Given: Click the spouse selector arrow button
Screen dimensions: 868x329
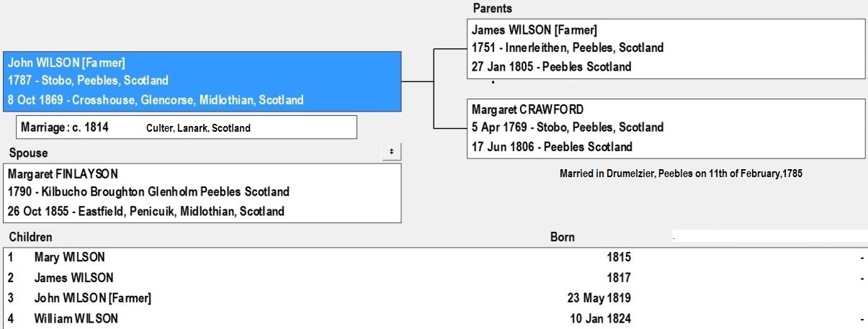Looking at the screenshot, I should coord(391,151).
